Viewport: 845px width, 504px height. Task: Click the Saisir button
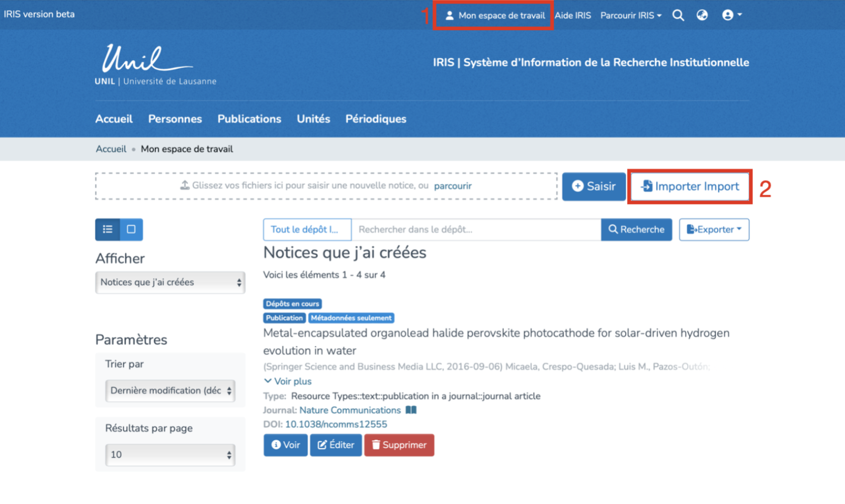point(594,186)
